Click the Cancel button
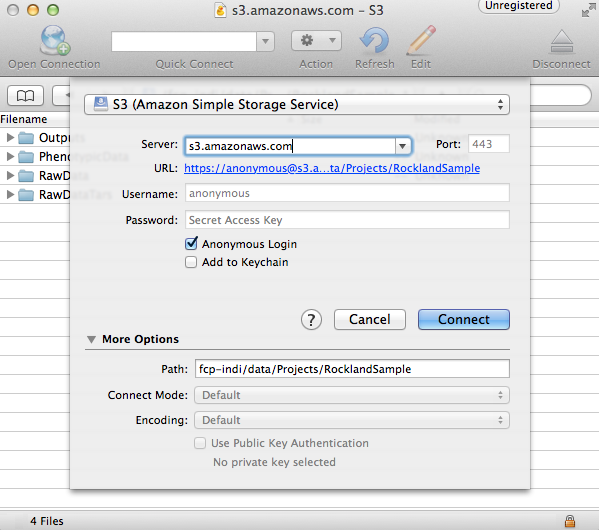The height and width of the screenshot is (530, 599). pos(369,319)
